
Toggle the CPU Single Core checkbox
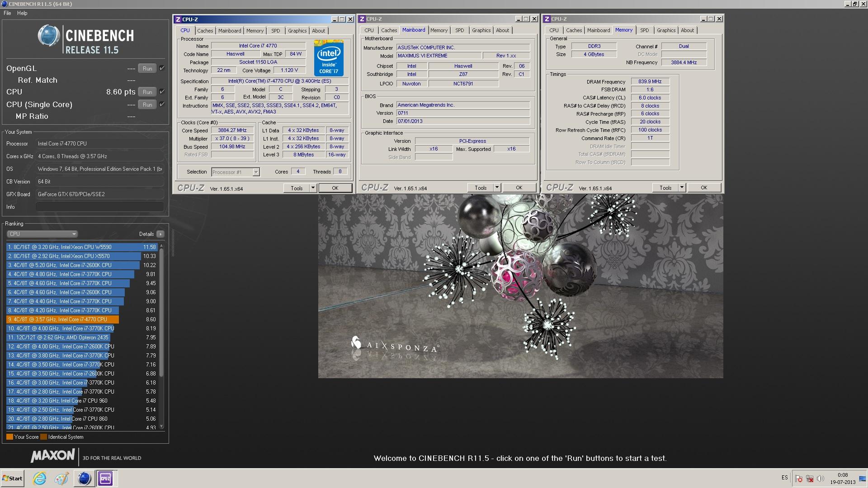tap(162, 104)
